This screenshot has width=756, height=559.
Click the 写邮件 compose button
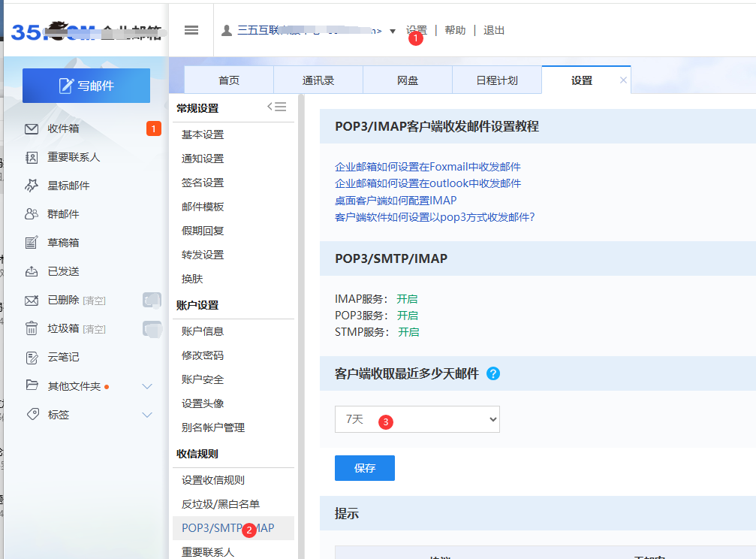(x=86, y=86)
